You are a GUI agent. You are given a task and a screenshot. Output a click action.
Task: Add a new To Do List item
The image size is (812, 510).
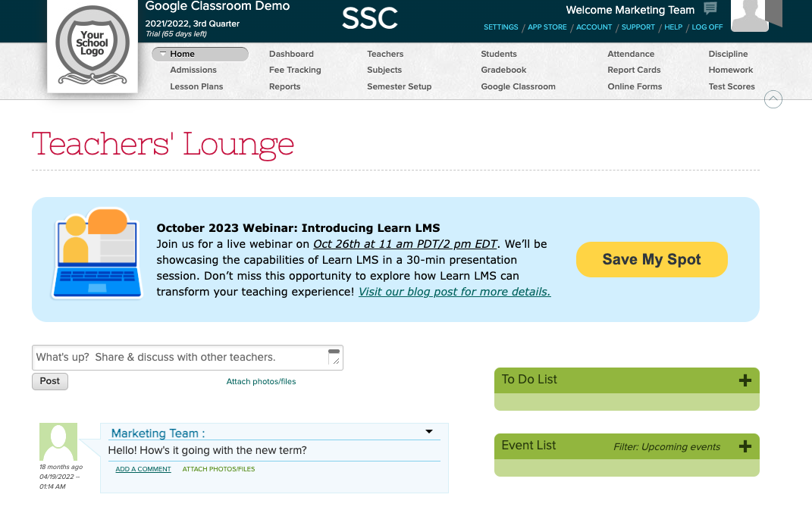click(745, 380)
